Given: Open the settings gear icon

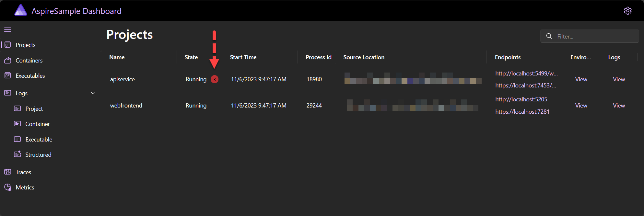Looking at the screenshot, I should pyautogui.click(x=627, y=11).
